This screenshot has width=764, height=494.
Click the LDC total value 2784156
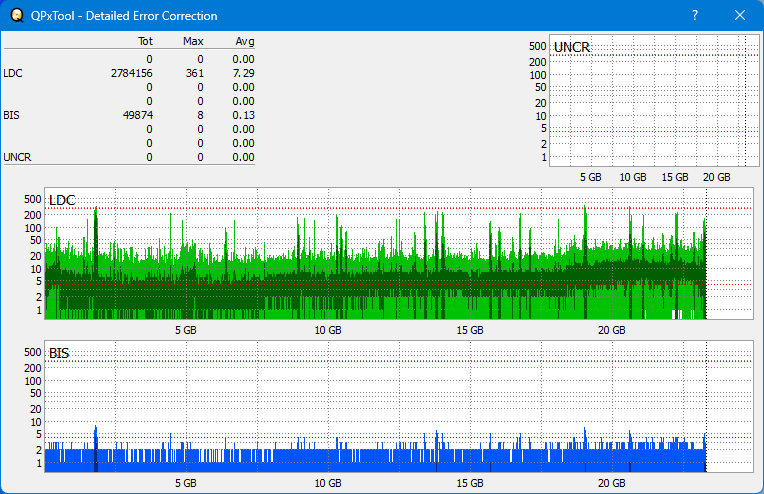point(132,73)
